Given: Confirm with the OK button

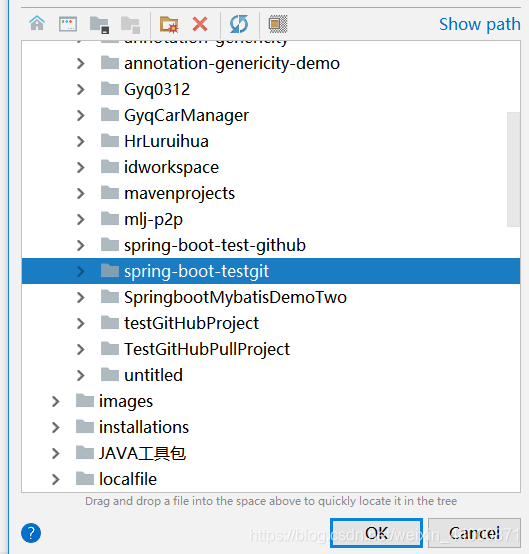Looking at the screenshot, I should 376,533.
